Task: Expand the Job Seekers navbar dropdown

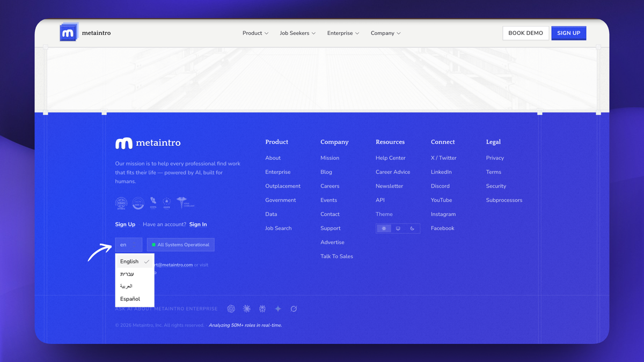Action: click(x=298, y=33)
